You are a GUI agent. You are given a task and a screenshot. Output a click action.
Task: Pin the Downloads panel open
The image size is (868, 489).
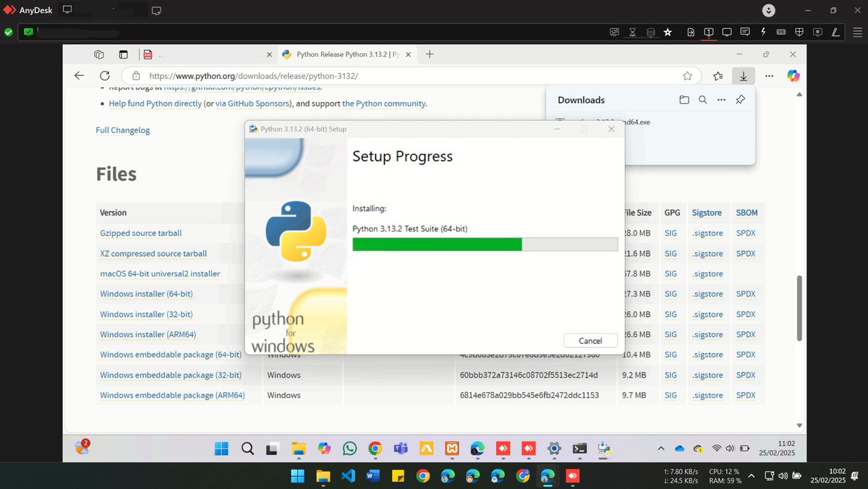pos(740,100)
